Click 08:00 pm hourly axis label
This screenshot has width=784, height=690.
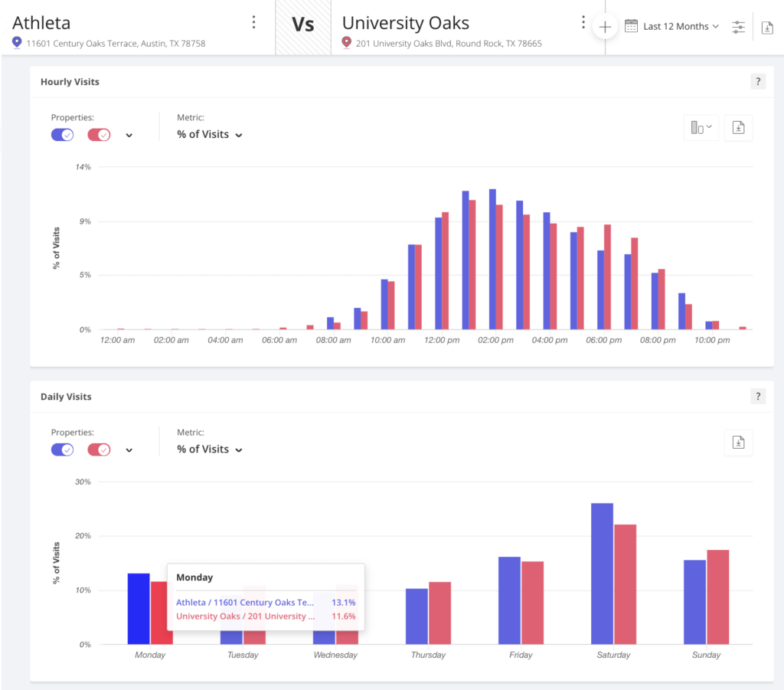[x=658, y=340]
